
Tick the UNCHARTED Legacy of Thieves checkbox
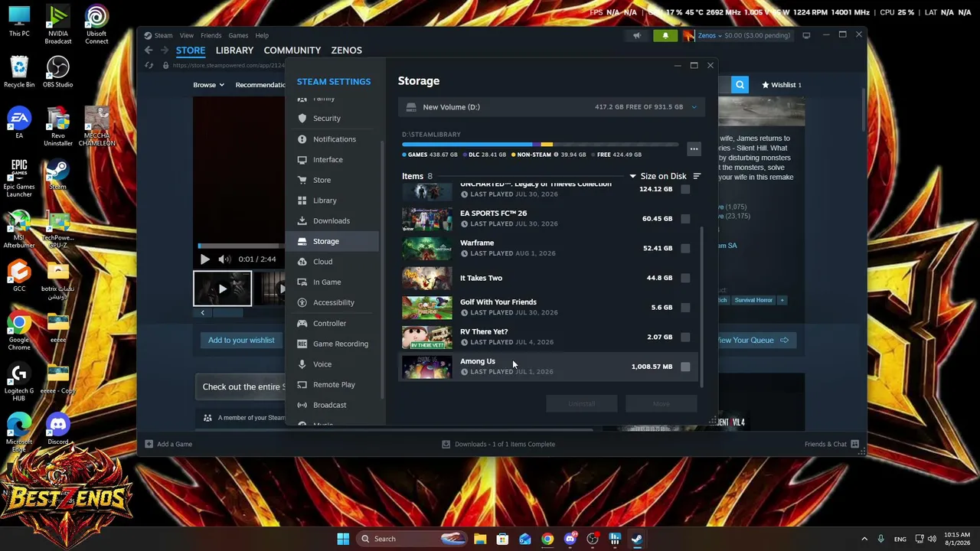click(x=685, y=189)
